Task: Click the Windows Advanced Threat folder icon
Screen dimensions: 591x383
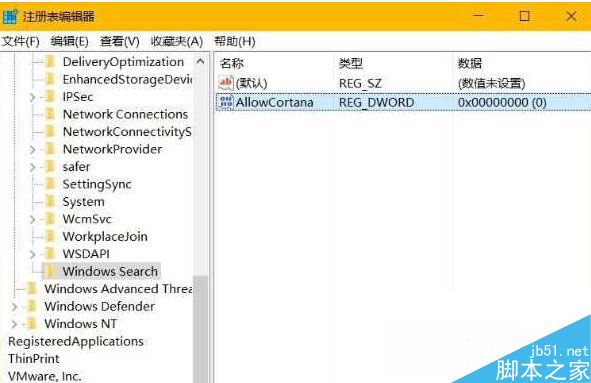Action: coord(32,289)
